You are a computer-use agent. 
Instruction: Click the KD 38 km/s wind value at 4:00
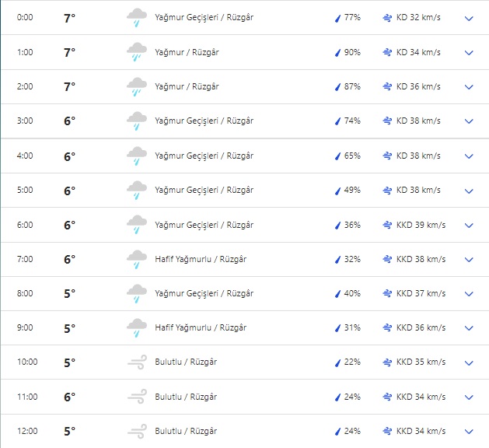tap(418, 156)
